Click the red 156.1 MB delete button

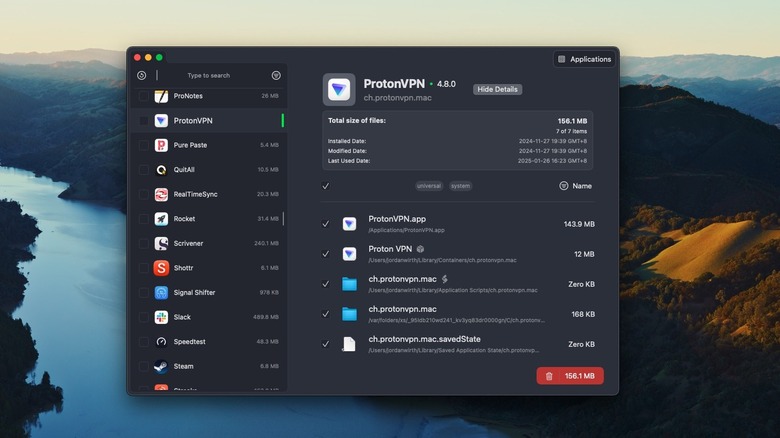(570, 376)
